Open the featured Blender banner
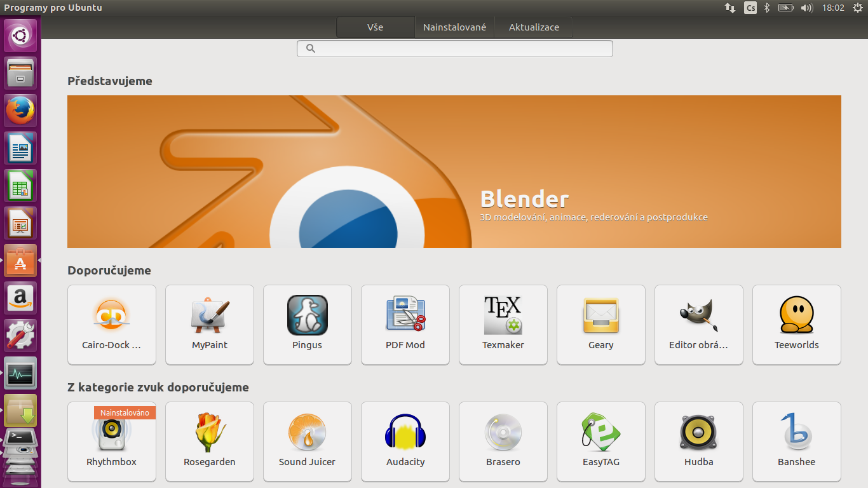This screenshot has width=868, height=488. [454, 172]
